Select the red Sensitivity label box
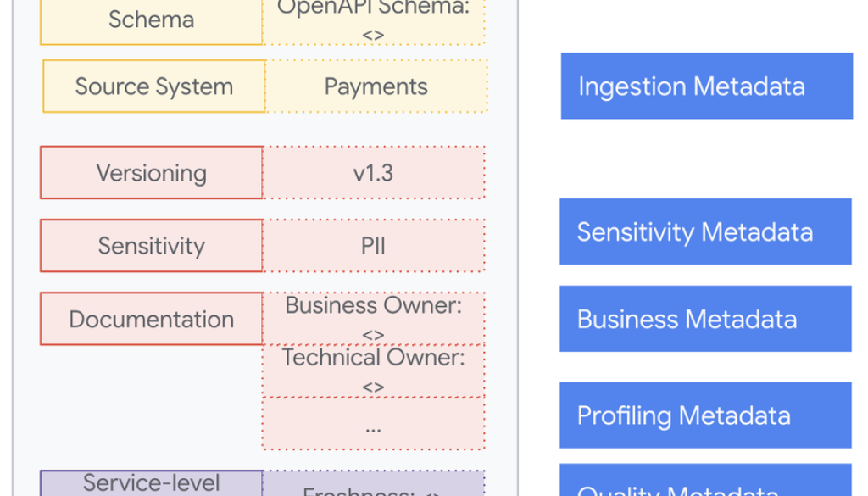 [152, 246]
